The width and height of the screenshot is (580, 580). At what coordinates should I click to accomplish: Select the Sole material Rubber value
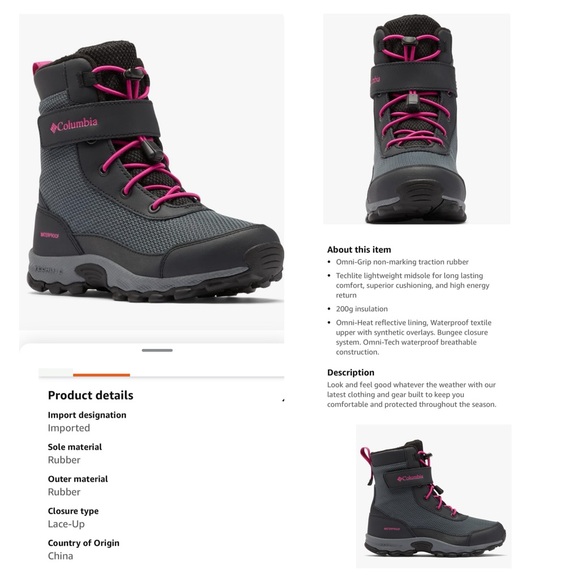[x=64, y=460]
